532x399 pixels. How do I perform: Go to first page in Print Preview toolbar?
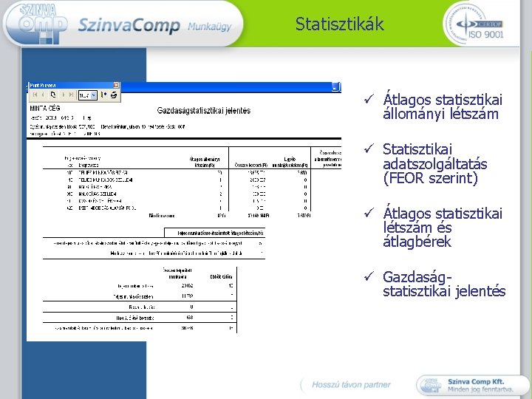coord(35,95)
